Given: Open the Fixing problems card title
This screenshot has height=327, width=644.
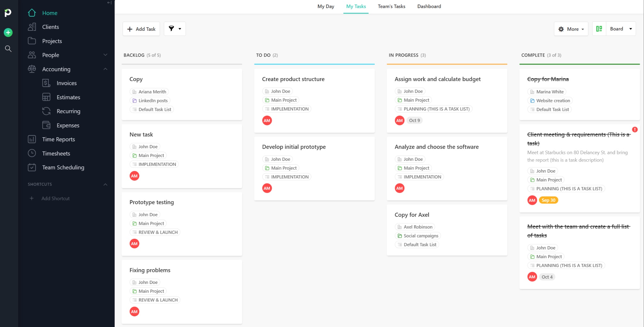Looking at the screenshot, I should (150, 270).
